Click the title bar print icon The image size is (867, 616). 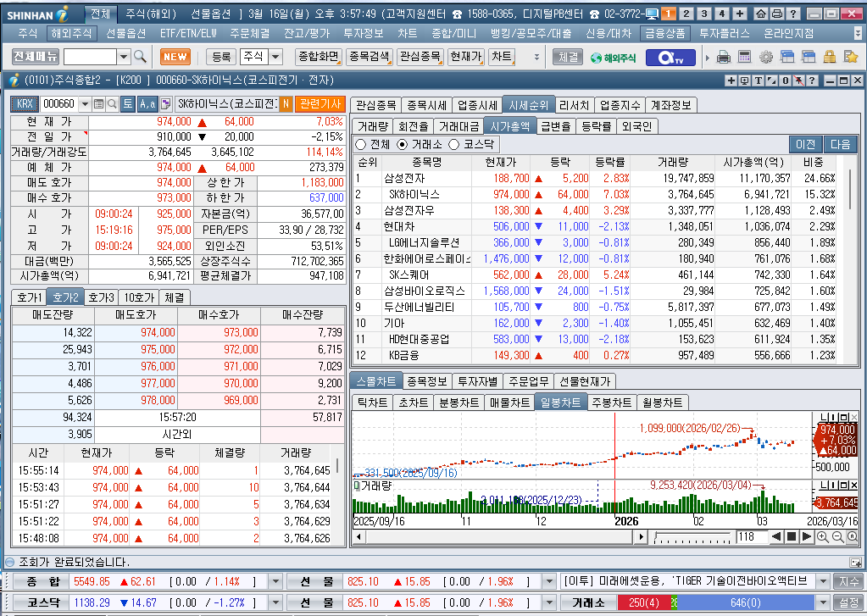[777, 14]
